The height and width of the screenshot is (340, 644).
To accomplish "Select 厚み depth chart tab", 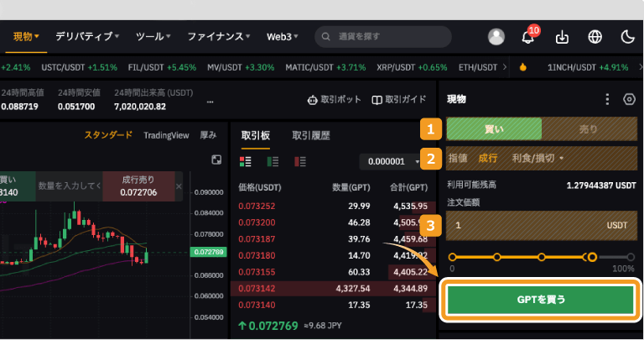I will pos(208,135).
